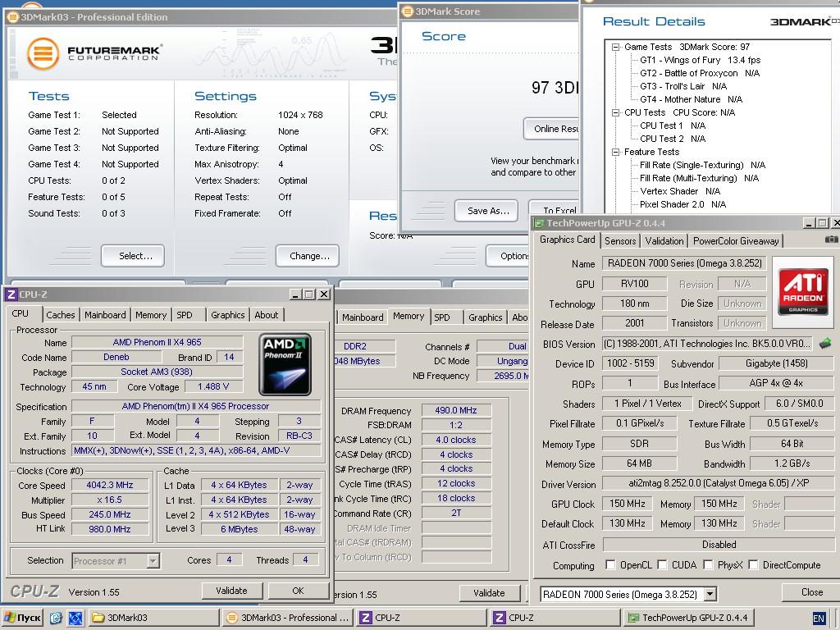Open the PowerColor Giveaway tab
Screen dimensions: 840x630
(x=736, y=241)
